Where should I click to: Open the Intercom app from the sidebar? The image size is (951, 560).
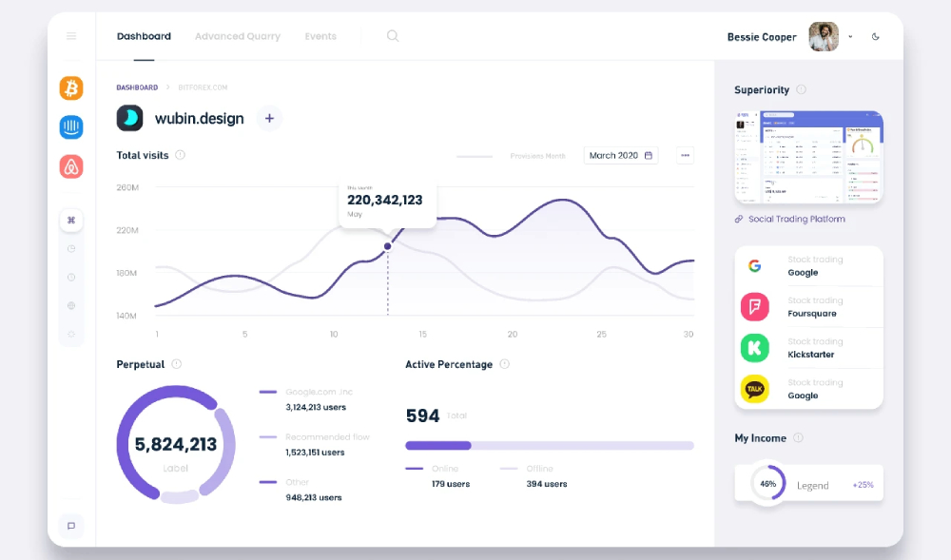tap(71, 126)
